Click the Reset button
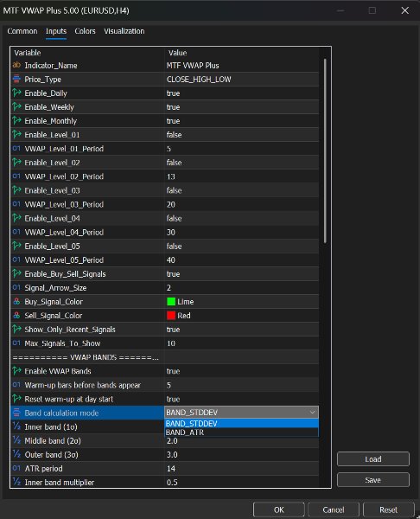 pyautogui.click(x=388, y=509)
